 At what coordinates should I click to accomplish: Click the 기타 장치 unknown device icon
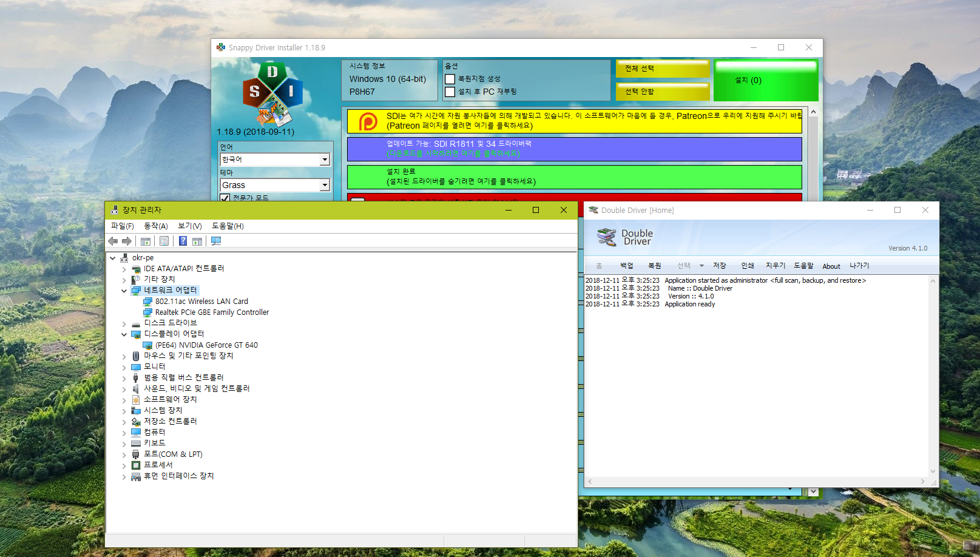tap(136, 280)
